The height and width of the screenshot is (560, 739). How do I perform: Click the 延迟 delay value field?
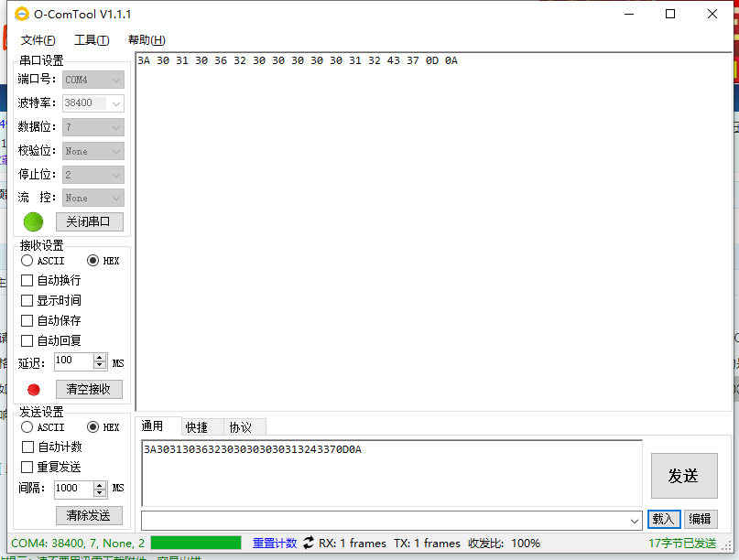click(x=73, y=362)
